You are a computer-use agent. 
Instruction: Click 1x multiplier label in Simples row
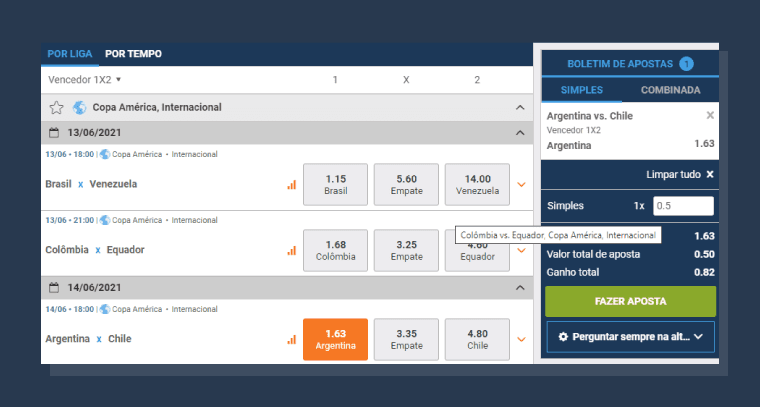[x=639, y=206]
